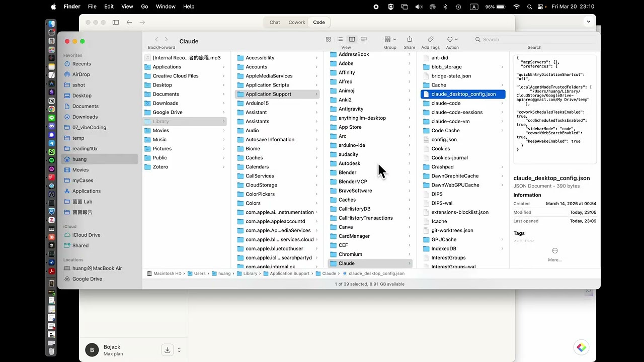Go back in Finder
This screenshot has width=644, height=362.
(156, 39)
